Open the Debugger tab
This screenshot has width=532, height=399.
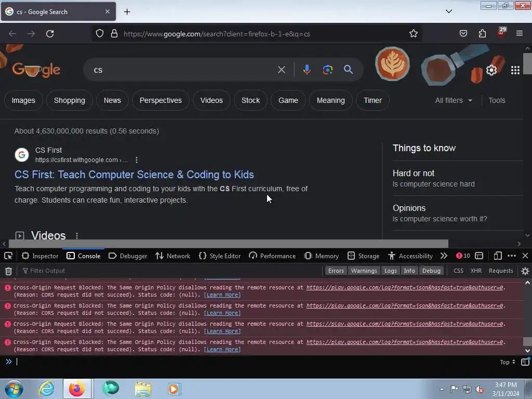[x=128, y=256]
